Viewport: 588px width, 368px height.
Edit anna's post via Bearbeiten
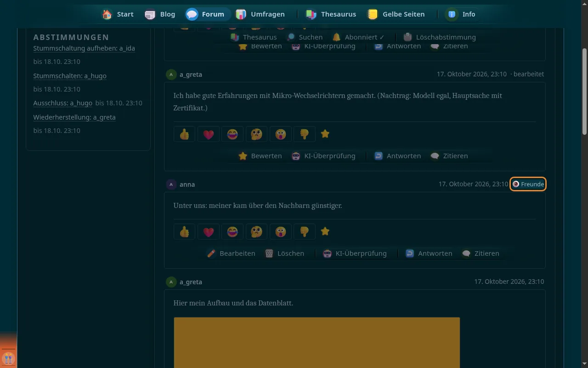231,253
